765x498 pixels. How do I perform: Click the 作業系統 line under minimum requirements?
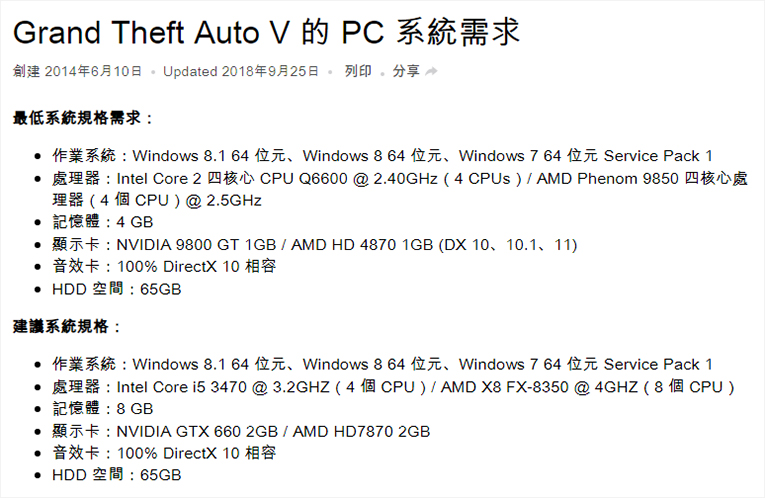[382, 155]
